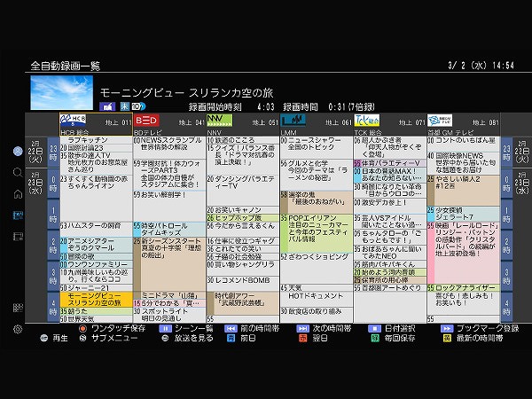Open the モーニングビュー program thumbnail

60,92
